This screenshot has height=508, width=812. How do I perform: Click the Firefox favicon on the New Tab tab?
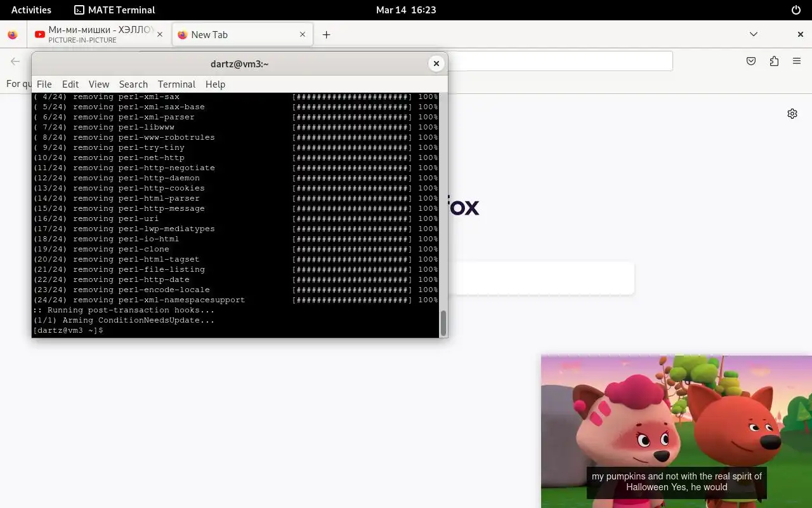click(183, 35)
